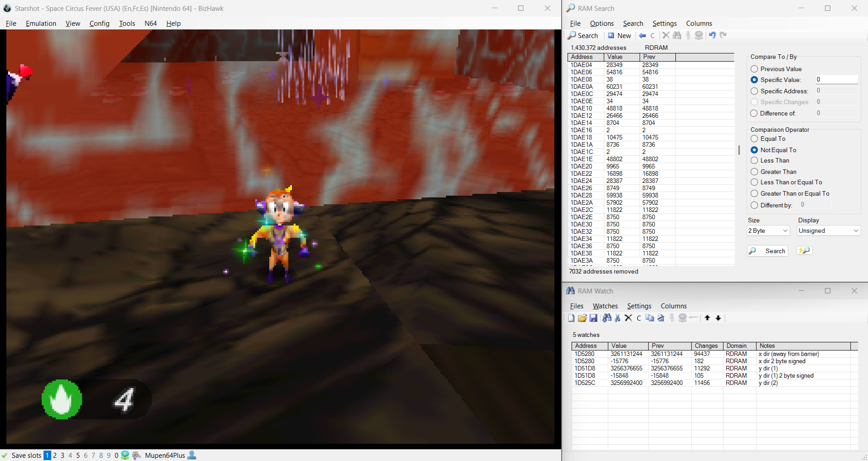868x461 pixels.
Task: Open the Watches menu in RAM Watch
Action: (605, 306)
